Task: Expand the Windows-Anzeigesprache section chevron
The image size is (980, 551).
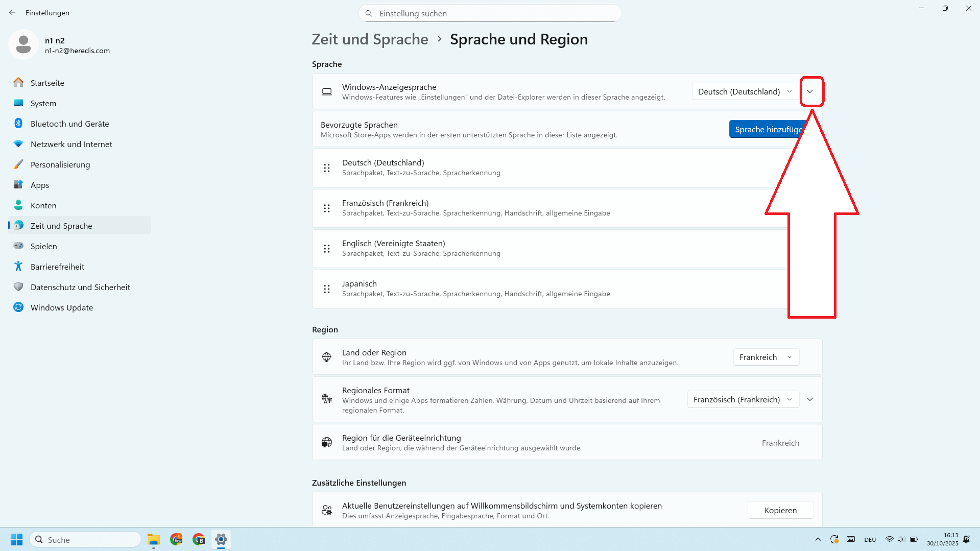Action: 810,92
